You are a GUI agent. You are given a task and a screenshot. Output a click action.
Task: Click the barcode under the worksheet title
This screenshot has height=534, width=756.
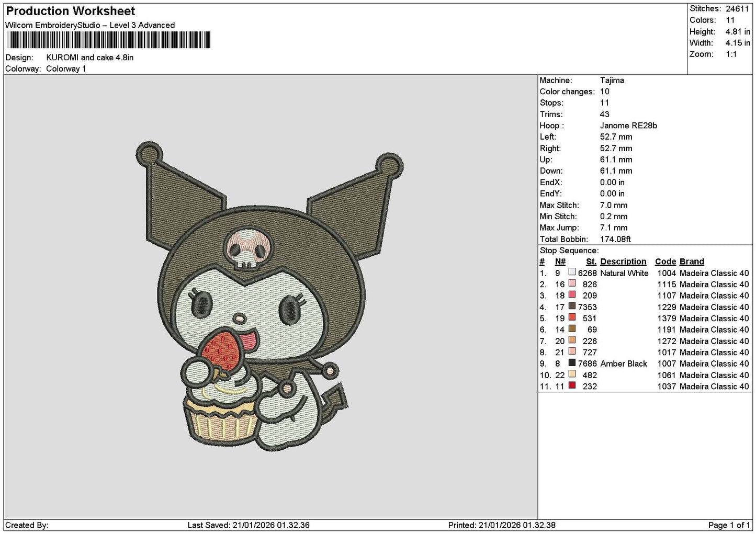(x=109, y=40)
